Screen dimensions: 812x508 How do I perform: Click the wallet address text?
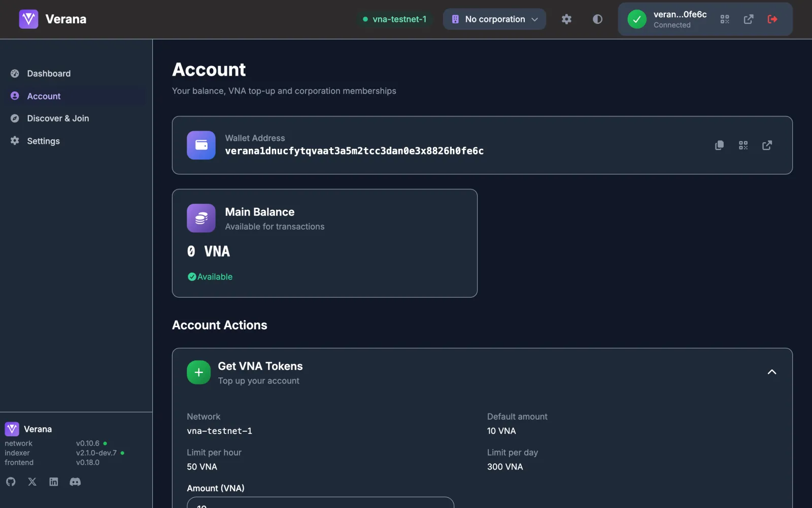(354, 151)
